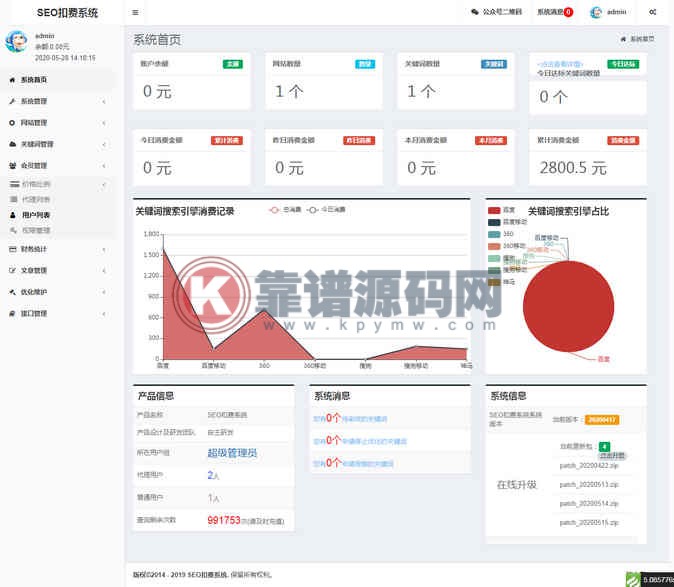The width and height of the screenshot is (674, 587).
Task: Click green 今日达标 badge
Action: [x=623, y=64]
